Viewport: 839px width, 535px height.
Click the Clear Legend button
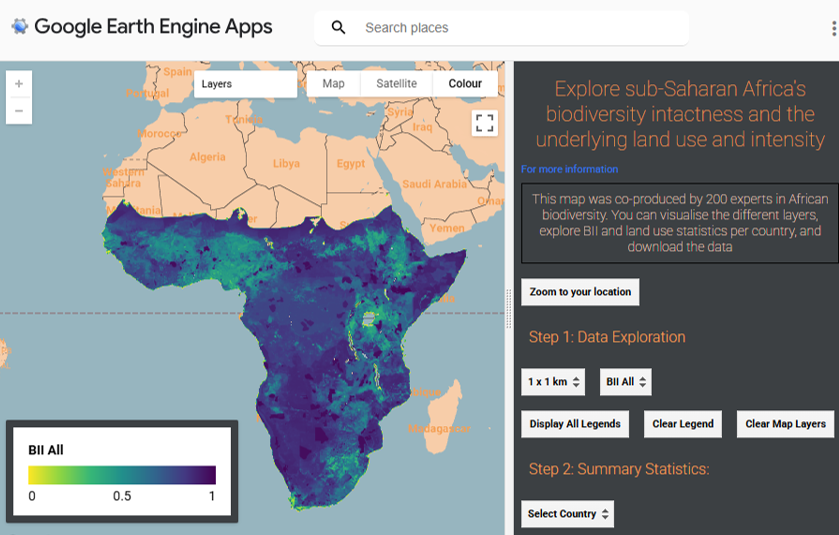point(683,424)
